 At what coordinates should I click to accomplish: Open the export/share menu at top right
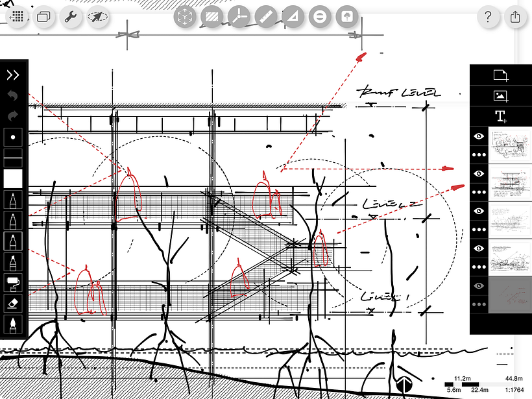tap(514, 17)
